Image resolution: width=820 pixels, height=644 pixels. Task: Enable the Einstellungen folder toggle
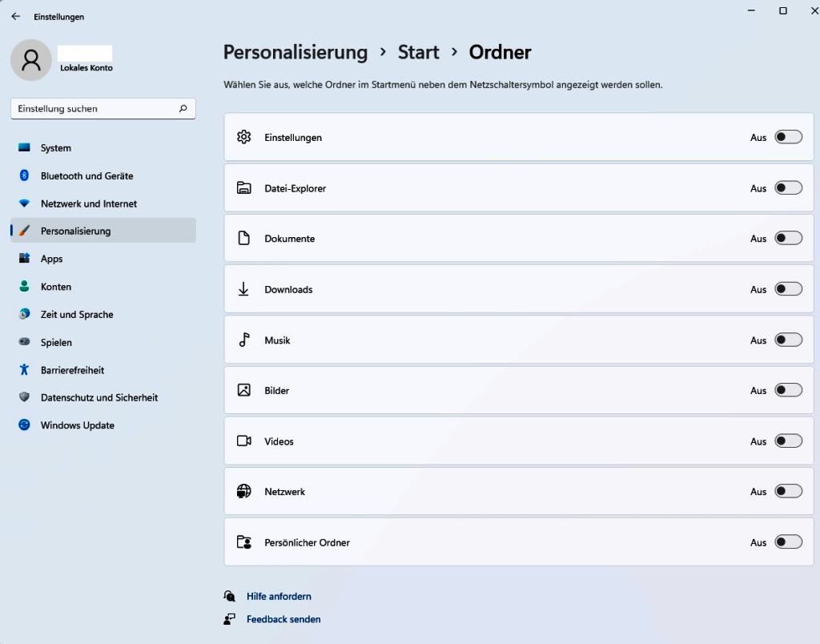(x=788, y=137)
